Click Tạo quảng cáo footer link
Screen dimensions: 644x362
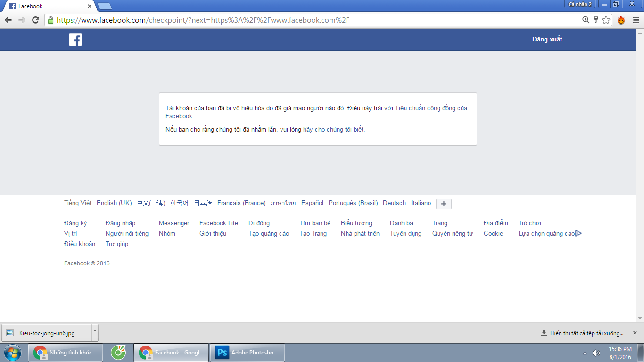269,234
